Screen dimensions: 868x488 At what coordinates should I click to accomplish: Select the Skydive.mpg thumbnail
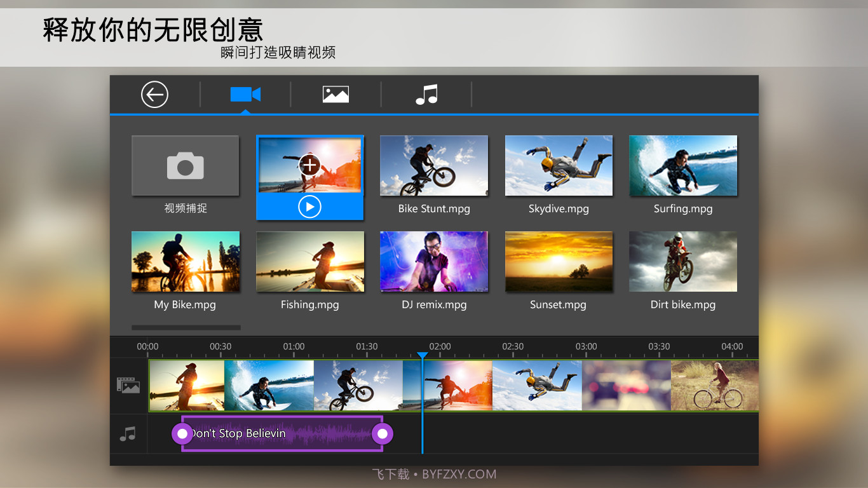(558, 165)
